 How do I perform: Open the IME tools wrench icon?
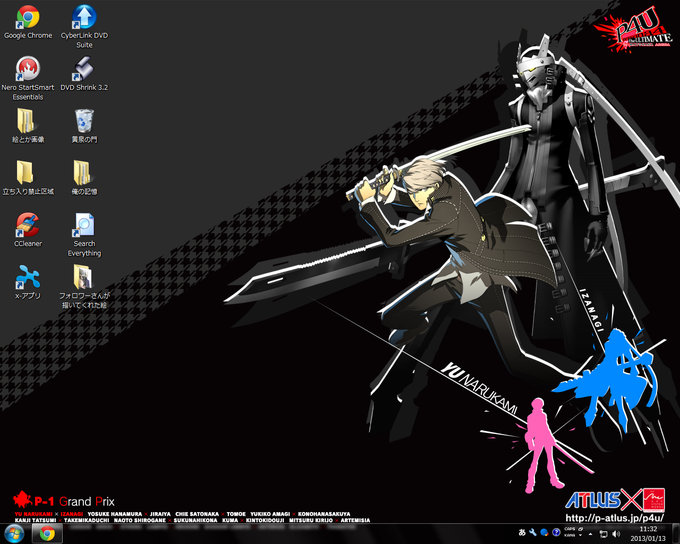pyautogui.click(x=533, y=532)
